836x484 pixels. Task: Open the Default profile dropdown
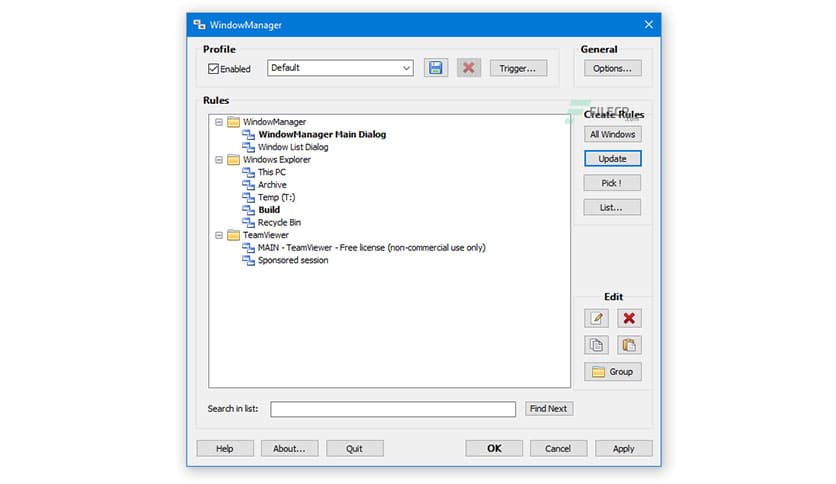(x=340, y=68)
